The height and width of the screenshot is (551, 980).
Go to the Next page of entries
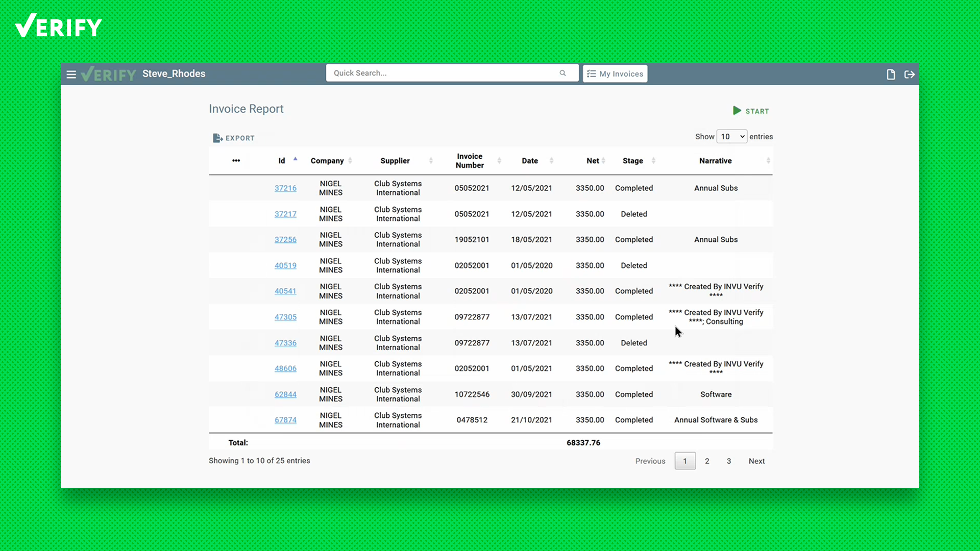[757, 461]
